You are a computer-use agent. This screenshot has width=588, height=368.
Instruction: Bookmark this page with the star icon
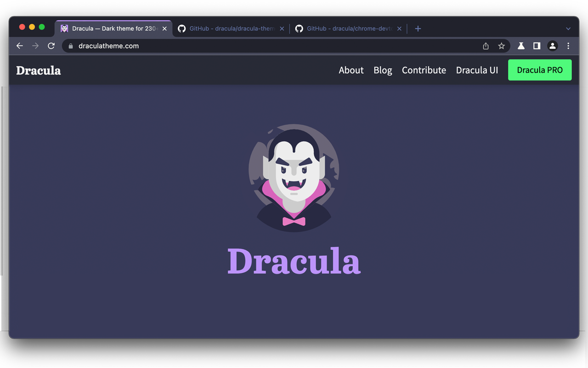pos(502,46)
